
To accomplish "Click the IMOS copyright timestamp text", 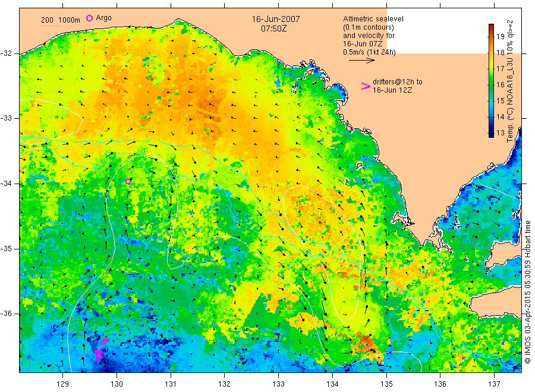I will pos(527,292).
